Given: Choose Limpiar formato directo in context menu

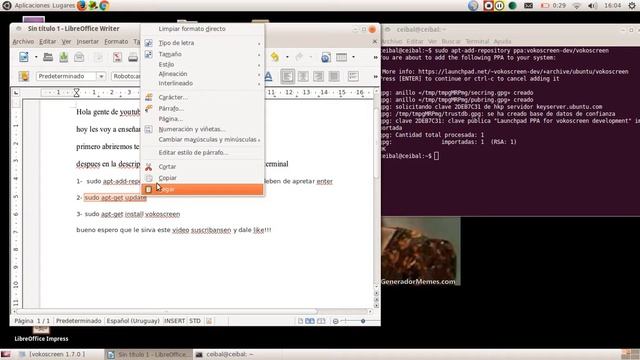Looking at the screenshot, I should click(x=203, y=29).
